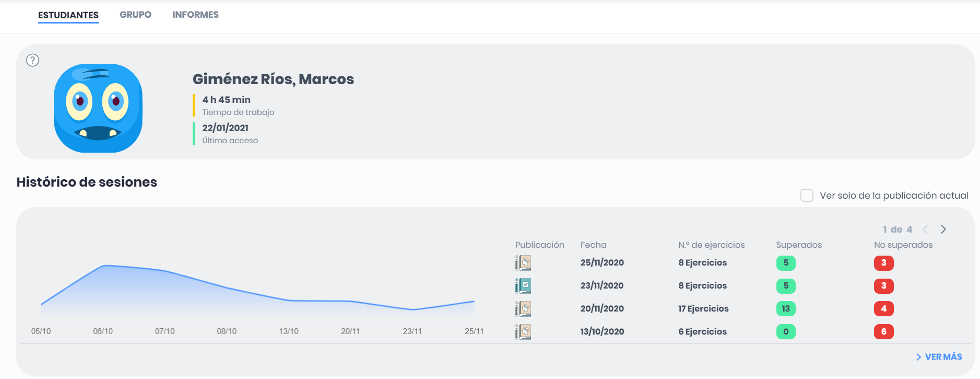Click red failed badge showing 6

point(883,331)
